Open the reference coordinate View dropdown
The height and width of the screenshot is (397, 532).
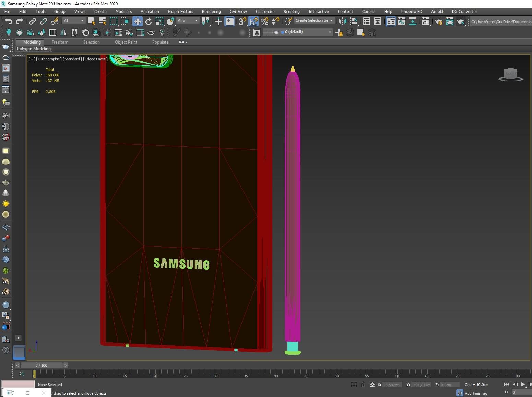(187, 21)
